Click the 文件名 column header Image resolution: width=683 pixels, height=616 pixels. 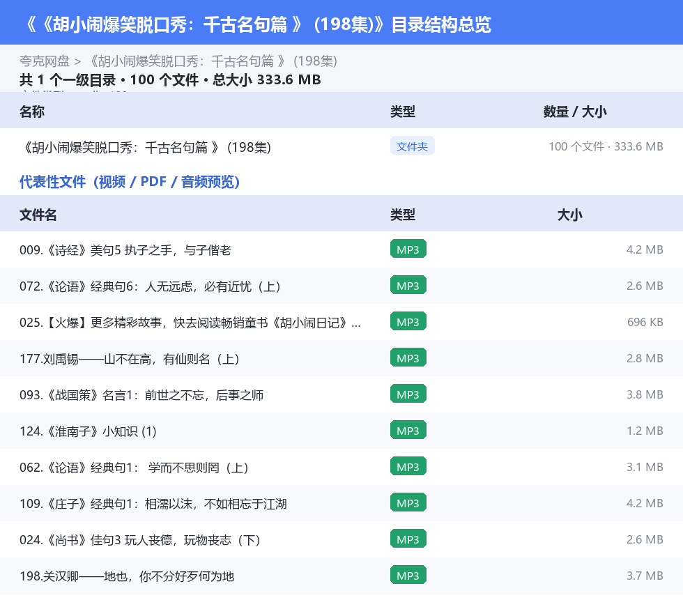38,215
